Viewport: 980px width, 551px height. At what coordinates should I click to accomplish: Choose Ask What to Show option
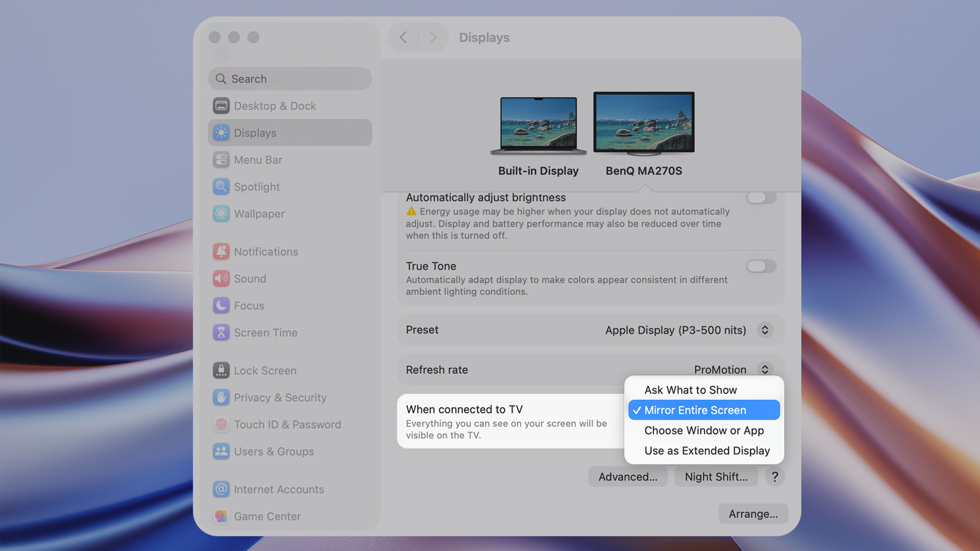pyautogui.click(x=704, y=390)
